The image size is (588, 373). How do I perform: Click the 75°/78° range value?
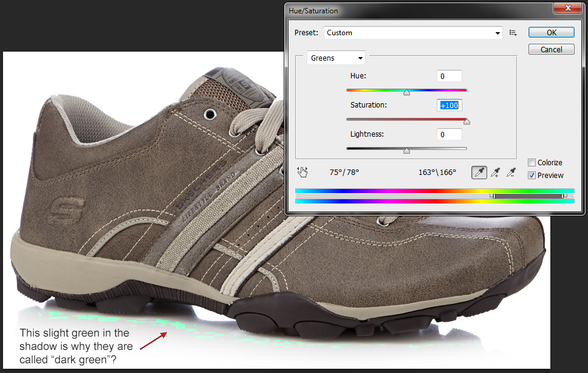coord(344,173)
